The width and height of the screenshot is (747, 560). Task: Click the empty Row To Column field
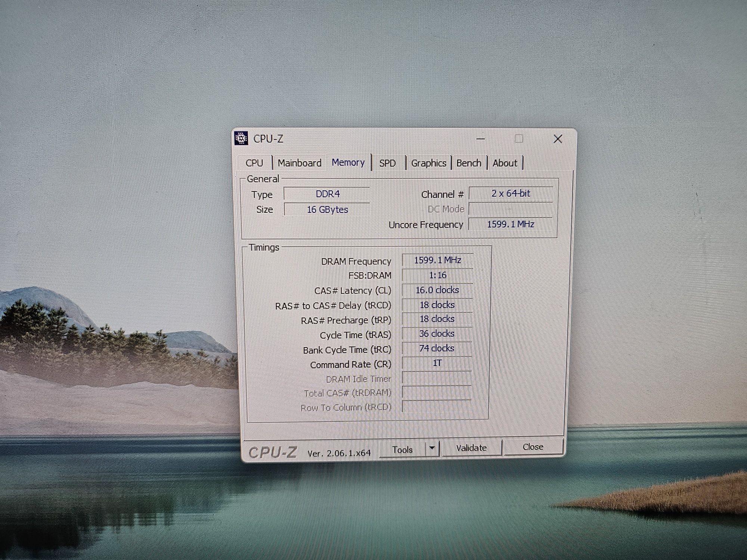pos(436,406)
